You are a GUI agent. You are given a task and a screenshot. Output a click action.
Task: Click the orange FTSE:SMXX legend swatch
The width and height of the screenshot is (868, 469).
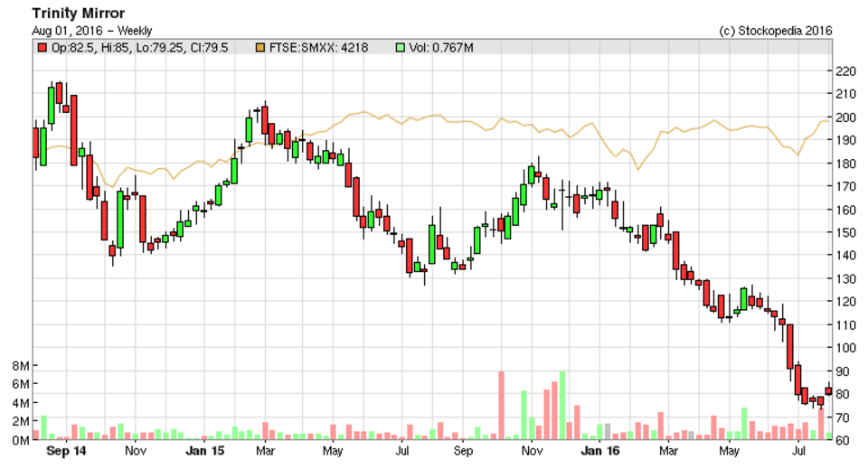[260, 48]
